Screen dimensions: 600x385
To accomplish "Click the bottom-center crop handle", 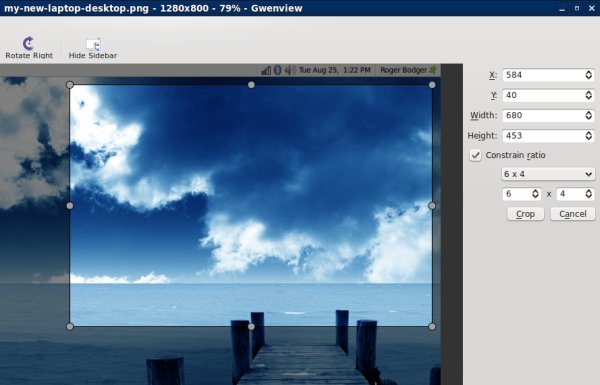I will tap(251, 327).
